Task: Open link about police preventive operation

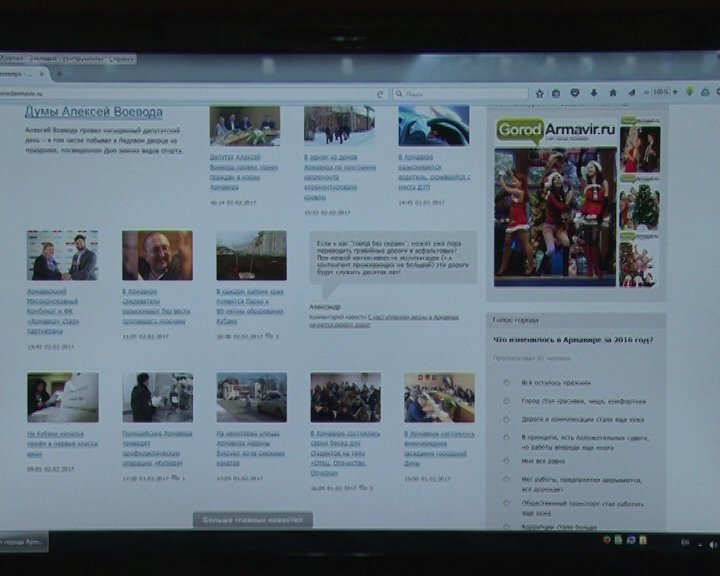Action: click(157, 448)
